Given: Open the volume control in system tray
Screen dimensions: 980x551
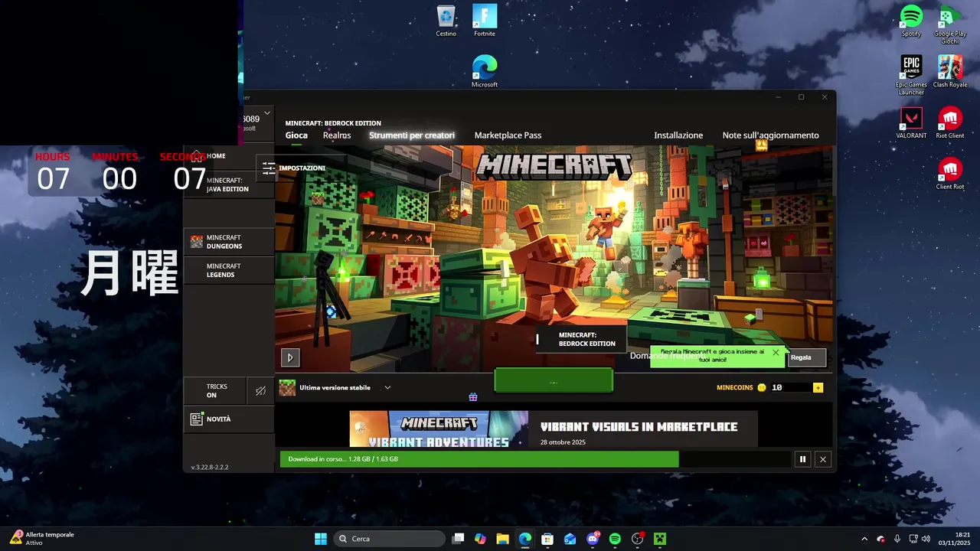Looking at the screenshot, I should (x=926, y=539).
